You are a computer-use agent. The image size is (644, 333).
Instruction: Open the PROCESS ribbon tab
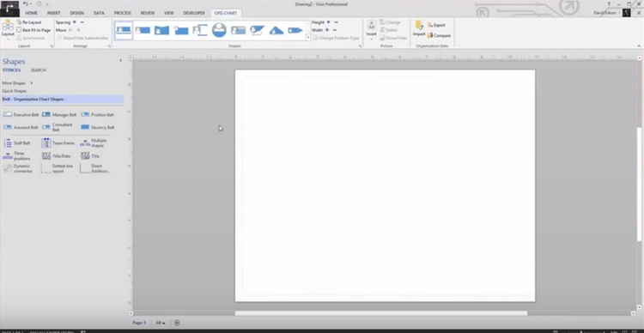pos(123,13)
